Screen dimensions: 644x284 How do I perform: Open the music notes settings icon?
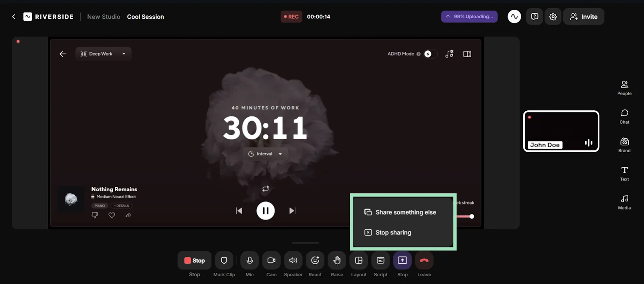click(449, 54)
